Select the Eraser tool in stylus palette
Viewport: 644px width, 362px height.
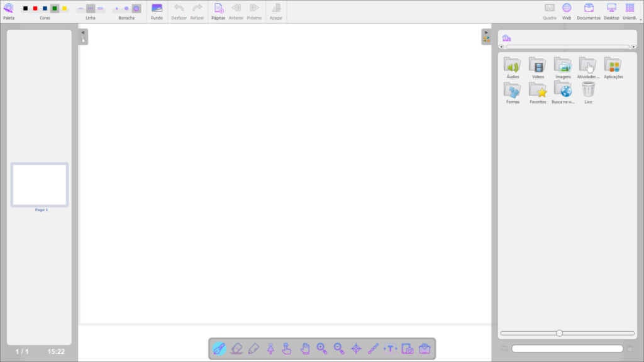tap(236, 348)
